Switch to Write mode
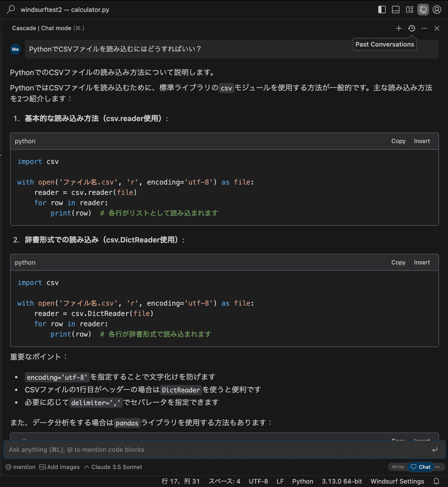Screen dimensions: 448x487 (x=398, y=467)
